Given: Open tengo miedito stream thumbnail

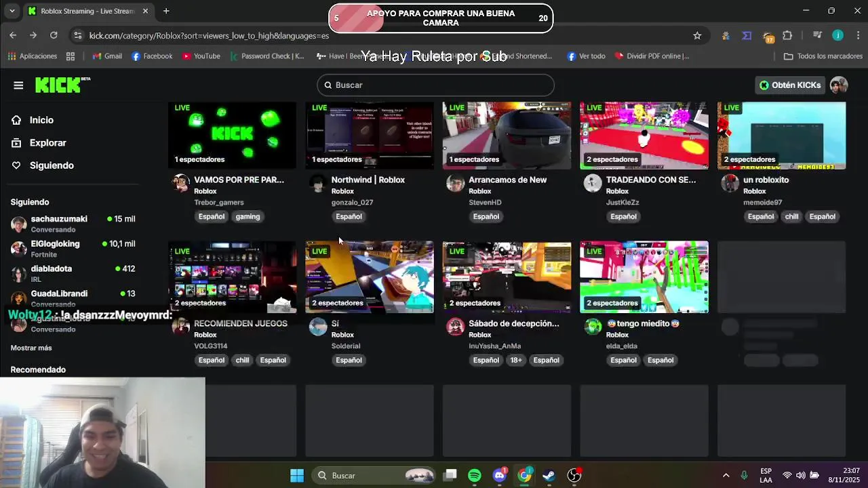Looking at the screenshot, I should tap(644, 277).
